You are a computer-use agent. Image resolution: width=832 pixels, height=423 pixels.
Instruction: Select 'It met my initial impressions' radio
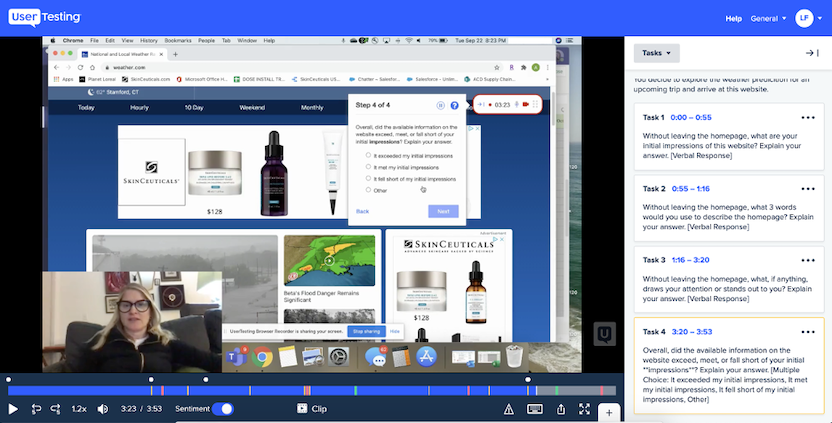click(x=368, y=167)
